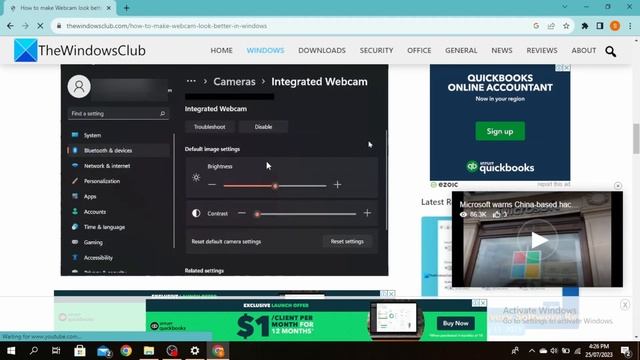Click the address bar URL field
The image size is (640, 360).
tap(294, 26)
